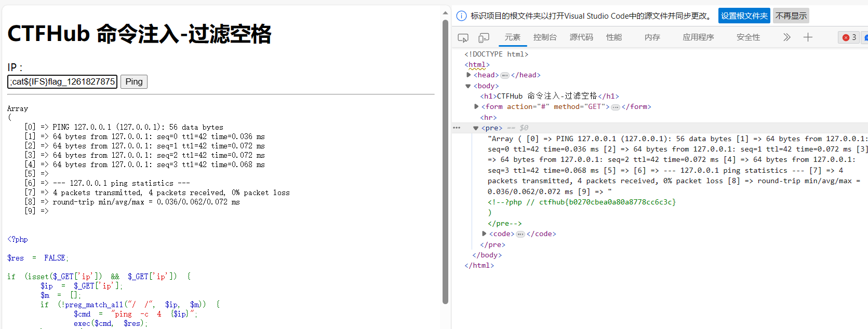This screenshot has width=868, height=329.
Task: Open the 控制台 tab
Action: pos(545,37)
